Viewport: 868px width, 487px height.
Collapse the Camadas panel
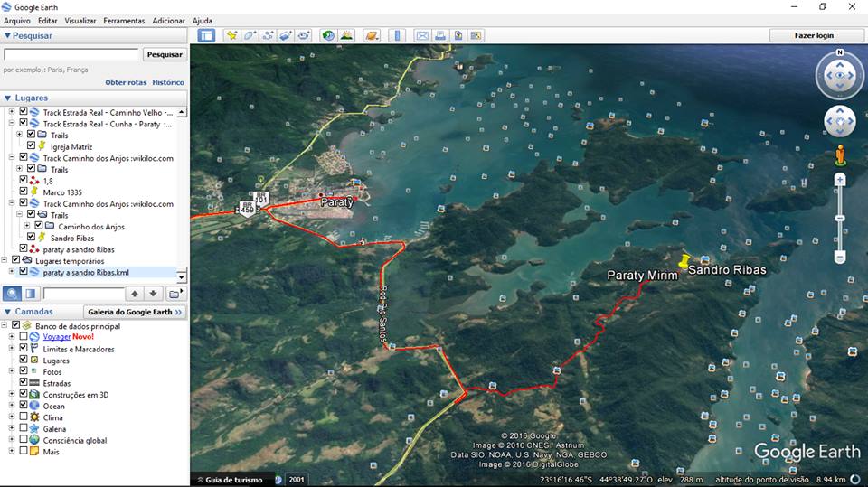(x=7, y=312)
